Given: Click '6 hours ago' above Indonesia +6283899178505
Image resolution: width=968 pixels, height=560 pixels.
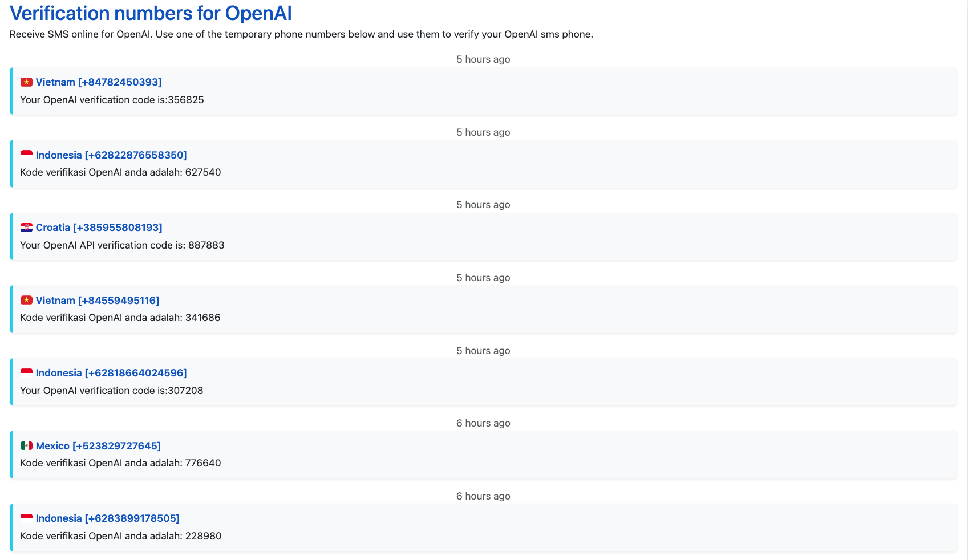Looking at the screenshot, I should click(x=483, y=496).
